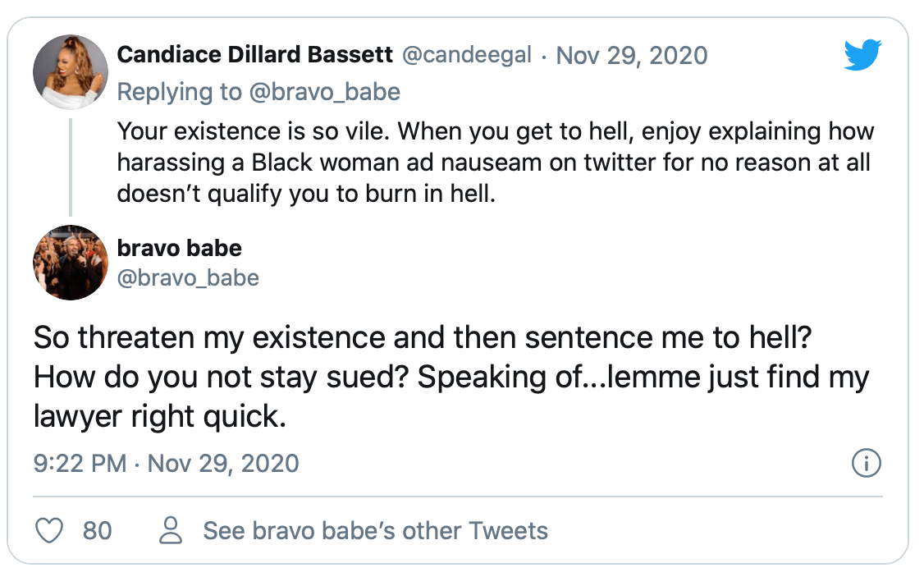Image resolution: width=924 pixels, height=586 pixels.
Task: Click the Replying to label text
Action: click(x=179, y=92)
